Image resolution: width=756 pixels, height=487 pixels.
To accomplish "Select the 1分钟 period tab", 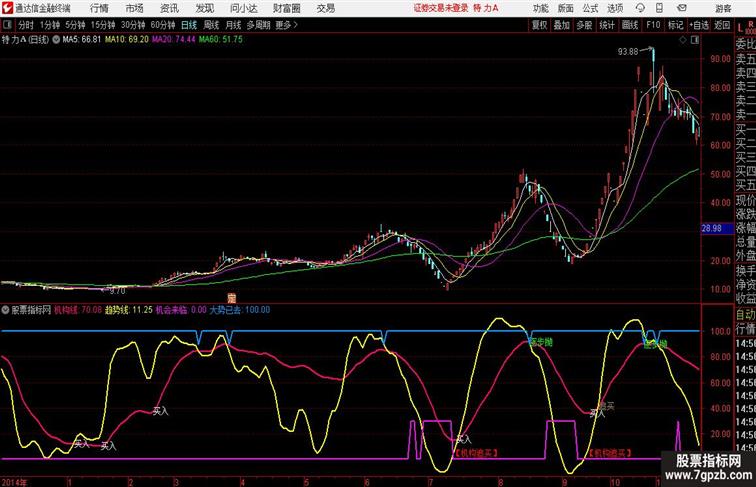I will (x=50, y=25).
